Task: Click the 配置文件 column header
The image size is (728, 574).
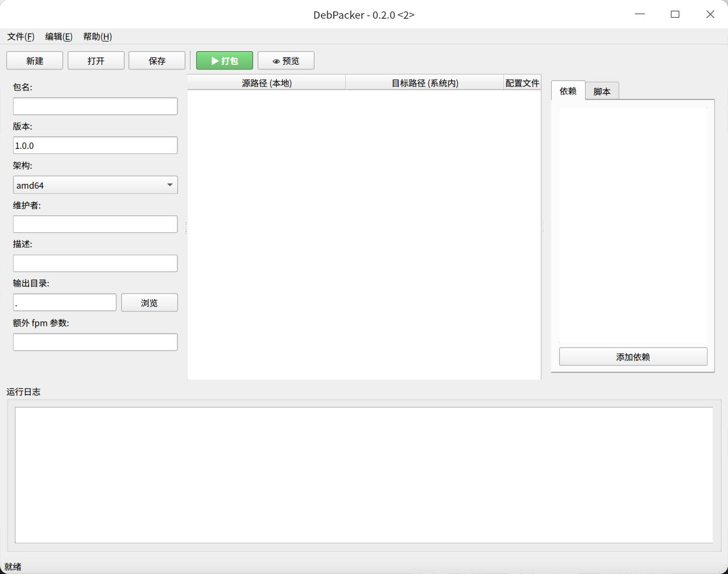Action: point(522,83)
